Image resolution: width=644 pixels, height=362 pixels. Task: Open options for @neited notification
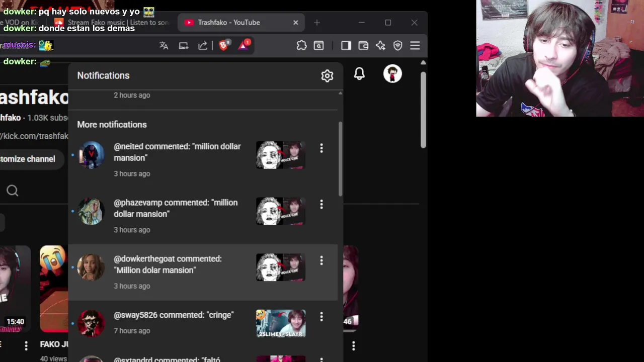321,148
